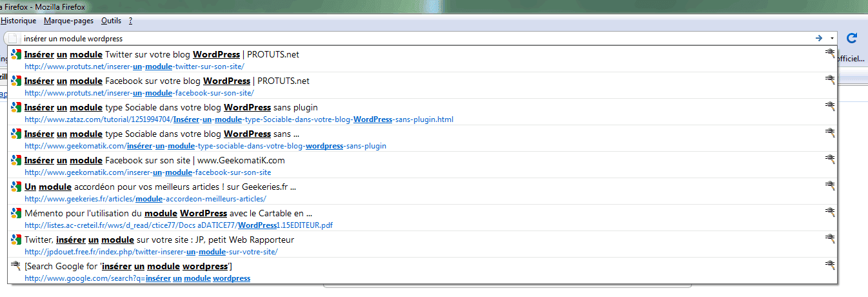
Task: Select 'Insérer un module Facebook sur son site' title
Action: coord(154,161)
